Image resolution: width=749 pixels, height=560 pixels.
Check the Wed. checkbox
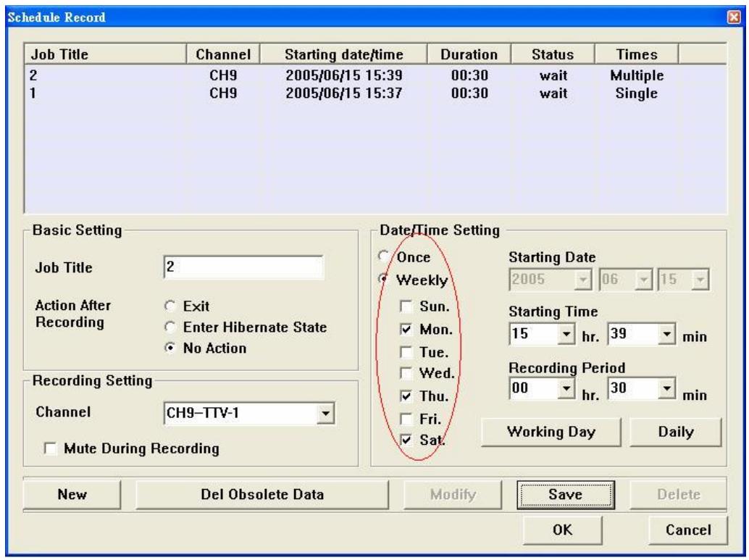(406, 372)
